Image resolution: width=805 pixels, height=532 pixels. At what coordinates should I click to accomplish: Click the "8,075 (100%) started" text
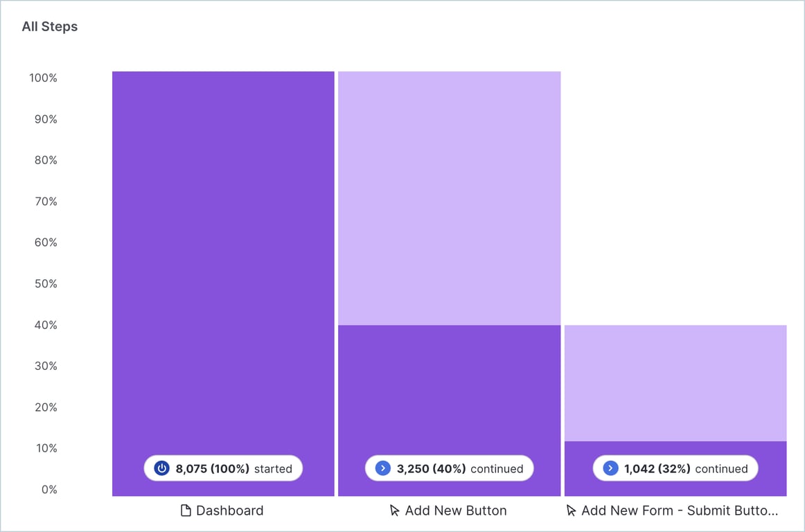coord(233,468)
